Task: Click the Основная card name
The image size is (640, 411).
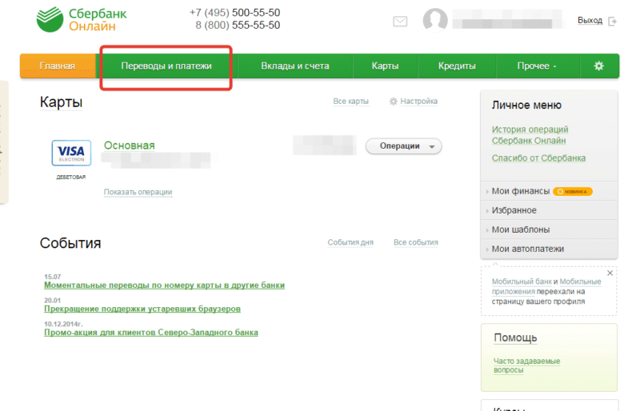Action: pos(129,145)
